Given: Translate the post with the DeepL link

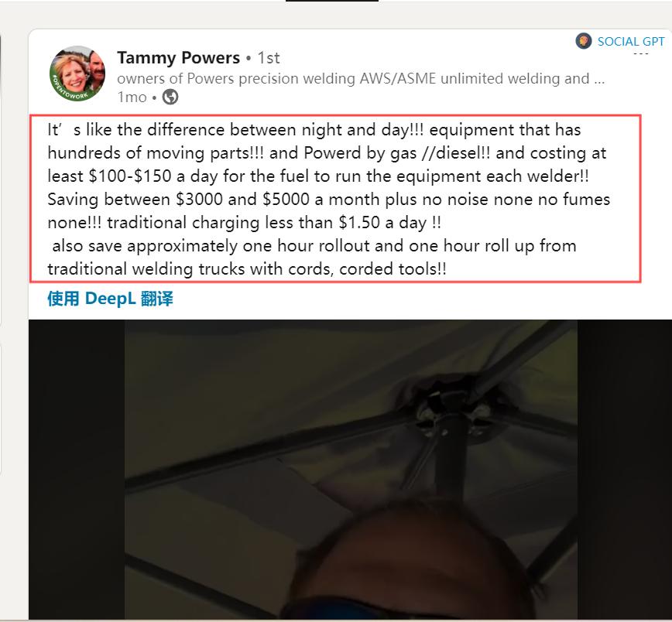Looking at the screenshot, I should [110, 299].
